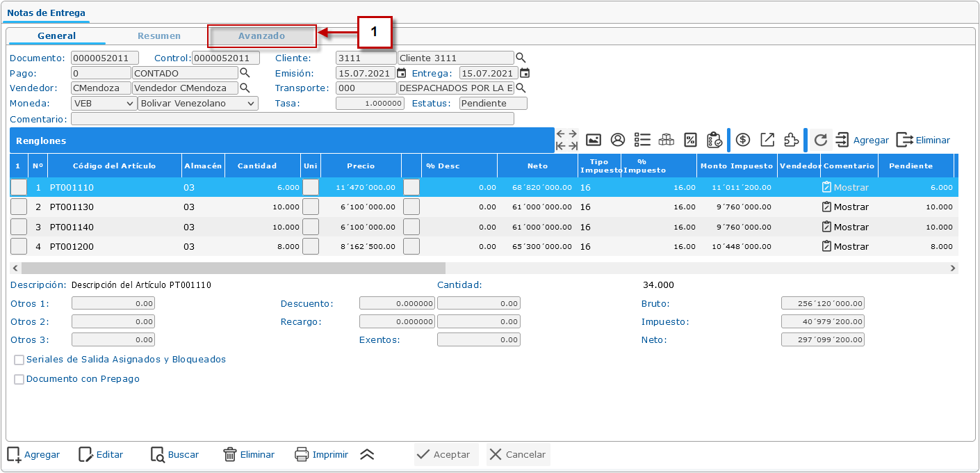
Task: Open the VEB currency code dropdown
Action: 104,104
